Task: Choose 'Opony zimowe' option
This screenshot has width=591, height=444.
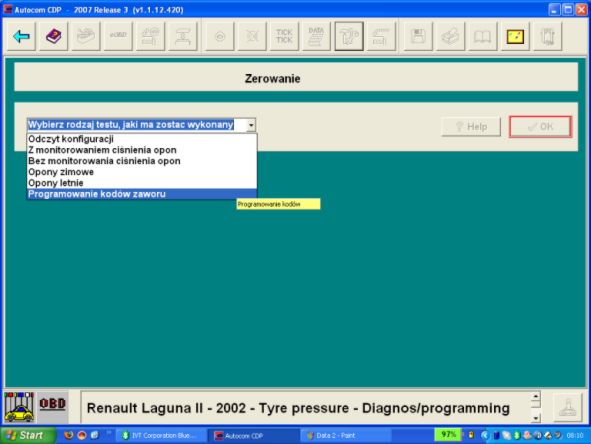Action: tap(142, 172)
